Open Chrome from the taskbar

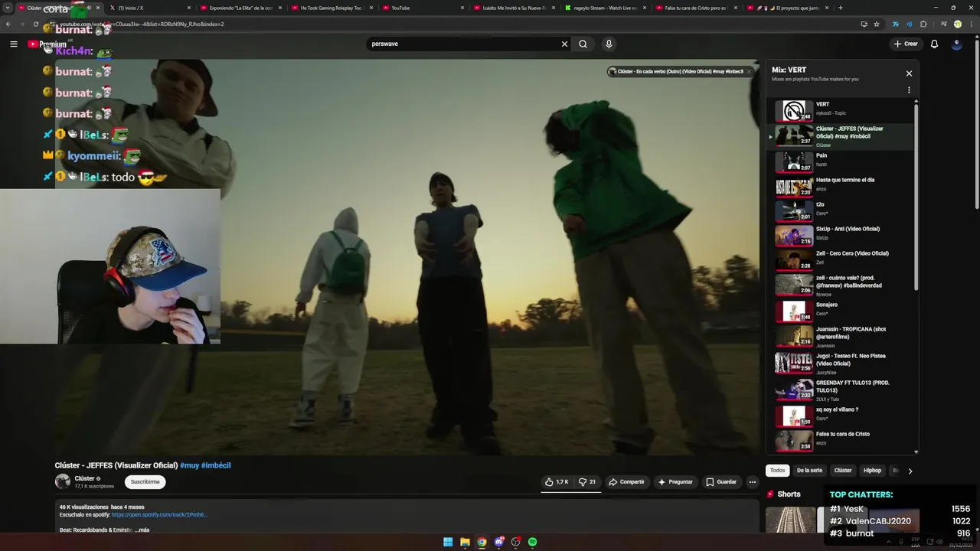[x=482, y=542]
